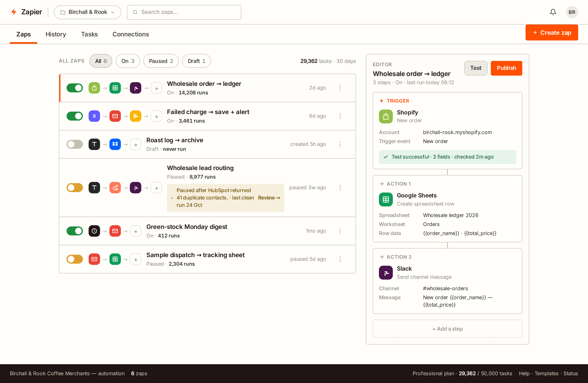Open more menu for Green-stock Monday digest
Image resolution: width=588 pixels, height=383 pixels.
340,231
